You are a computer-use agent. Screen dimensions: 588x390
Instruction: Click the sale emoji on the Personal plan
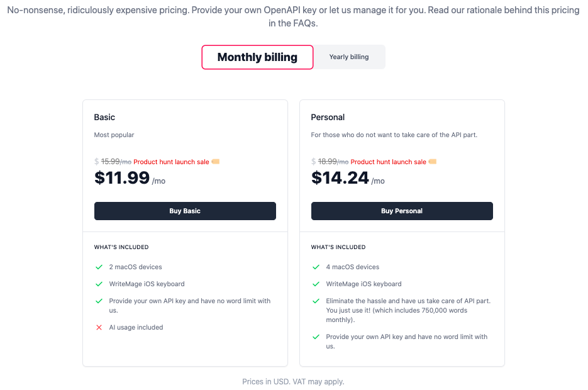pyautogui.click(x=432, y=161)
